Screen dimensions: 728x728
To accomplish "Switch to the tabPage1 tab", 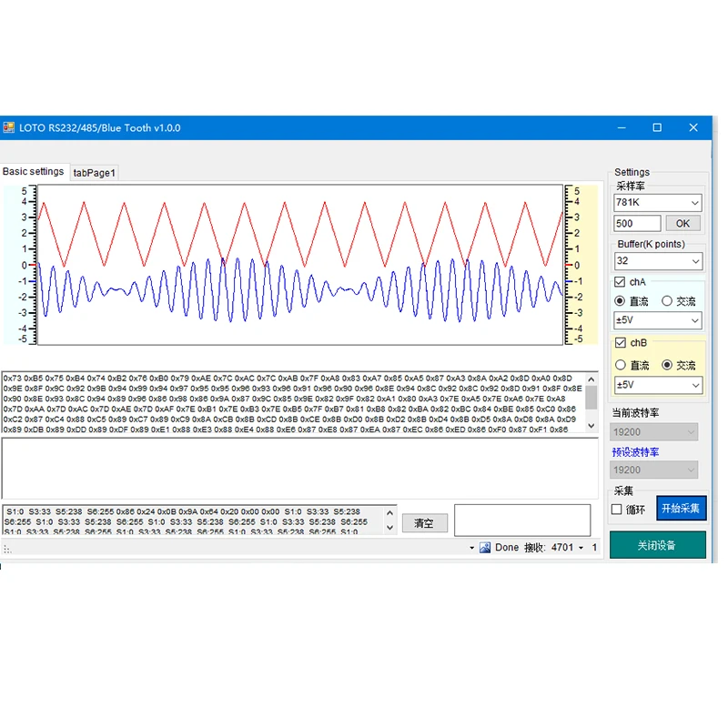I will 95,173.
